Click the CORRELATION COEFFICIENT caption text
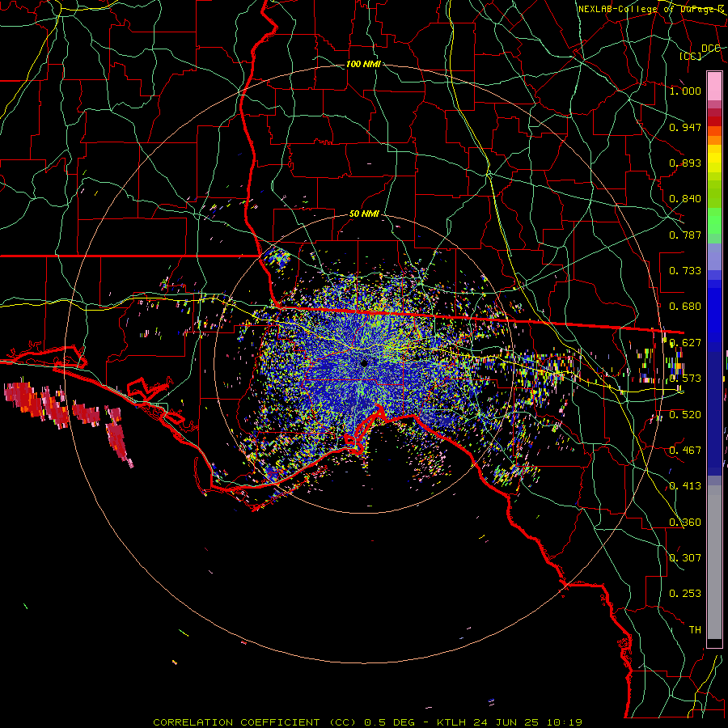This screenshot has height=728, width=728. 236,722
